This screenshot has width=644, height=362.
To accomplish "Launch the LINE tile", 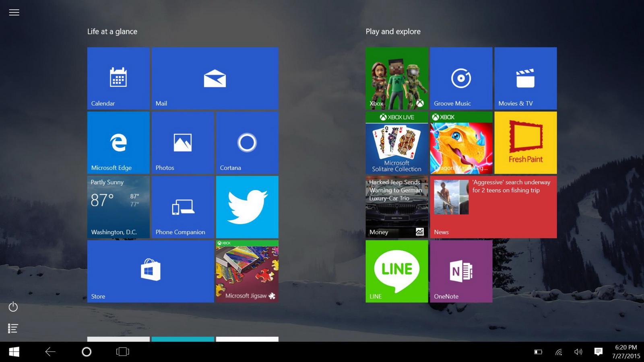I will (397, 271).
